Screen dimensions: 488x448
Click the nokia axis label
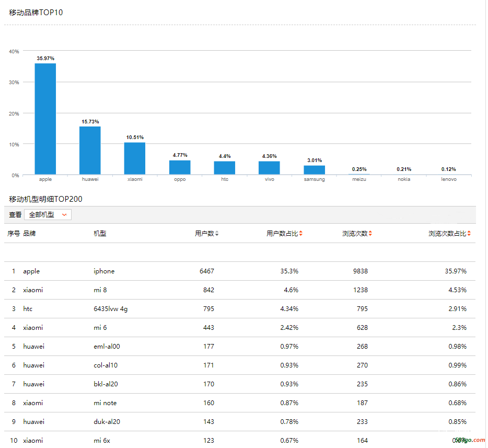(x=404, y=179)
